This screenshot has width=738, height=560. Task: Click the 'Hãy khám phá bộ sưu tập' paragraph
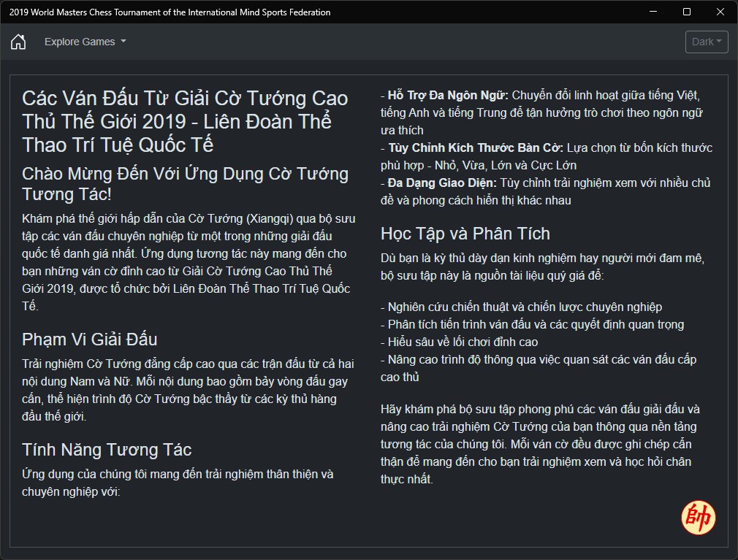pos(540,444)
